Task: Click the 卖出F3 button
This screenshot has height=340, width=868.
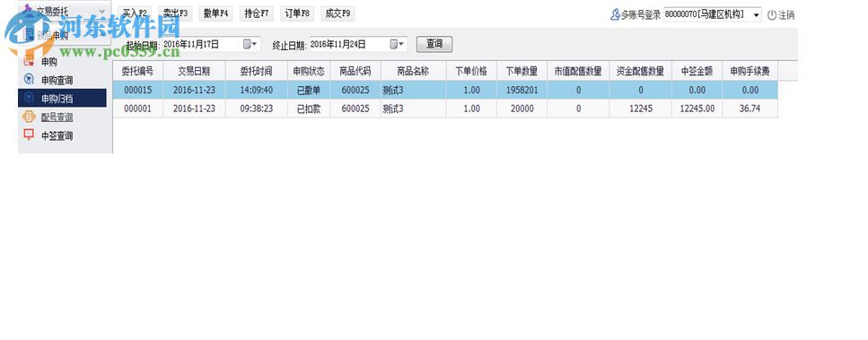Action: [175, 13]
